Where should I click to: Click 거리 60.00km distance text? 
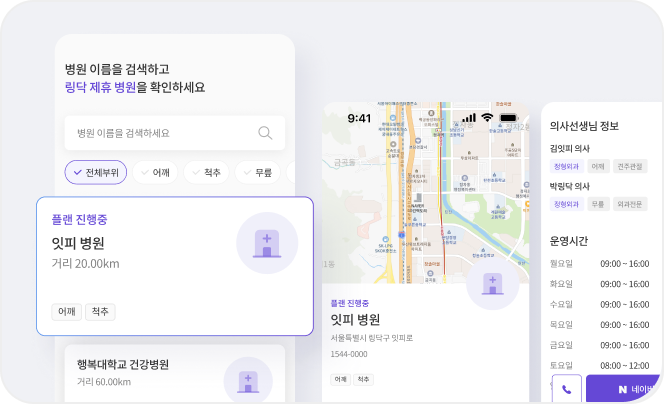104,382
